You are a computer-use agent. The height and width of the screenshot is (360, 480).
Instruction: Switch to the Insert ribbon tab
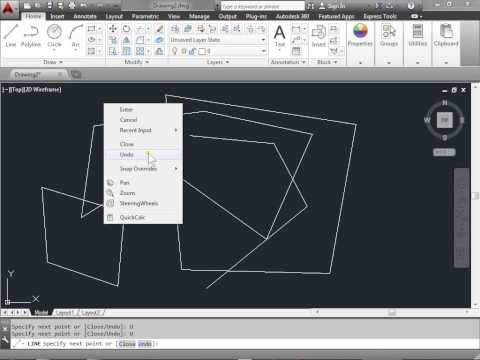click(x=57, y=16)
